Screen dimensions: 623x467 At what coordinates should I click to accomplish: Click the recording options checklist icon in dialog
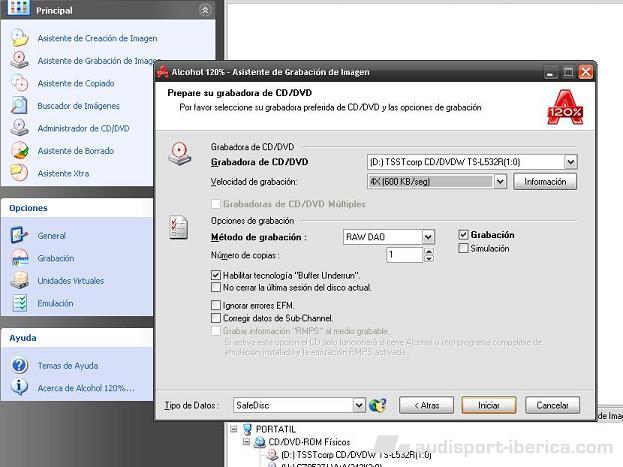179,227
